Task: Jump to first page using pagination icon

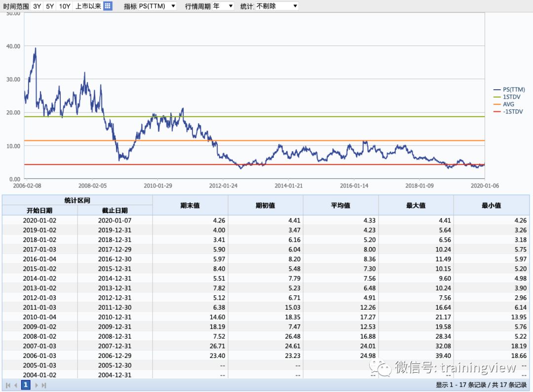Action: [8, 385]
